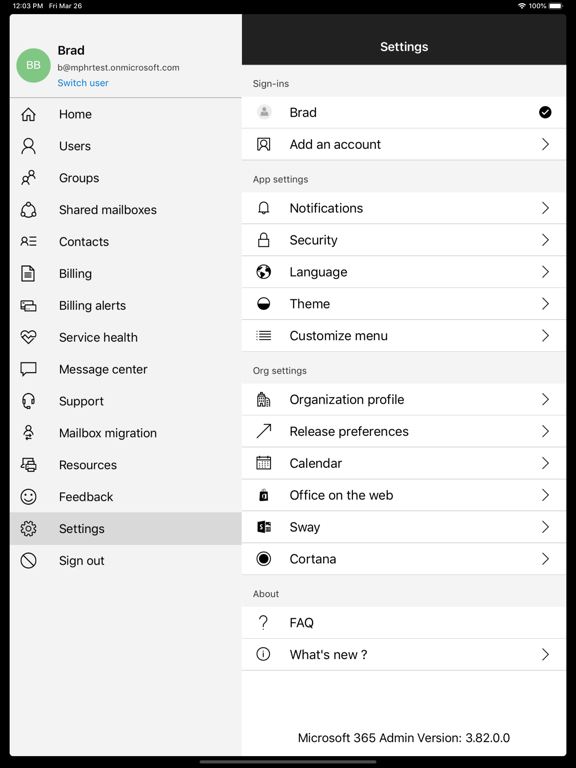This screenshot has height=768, width=576.
Task: Select the Brad account checkmark
Action: 545,113
